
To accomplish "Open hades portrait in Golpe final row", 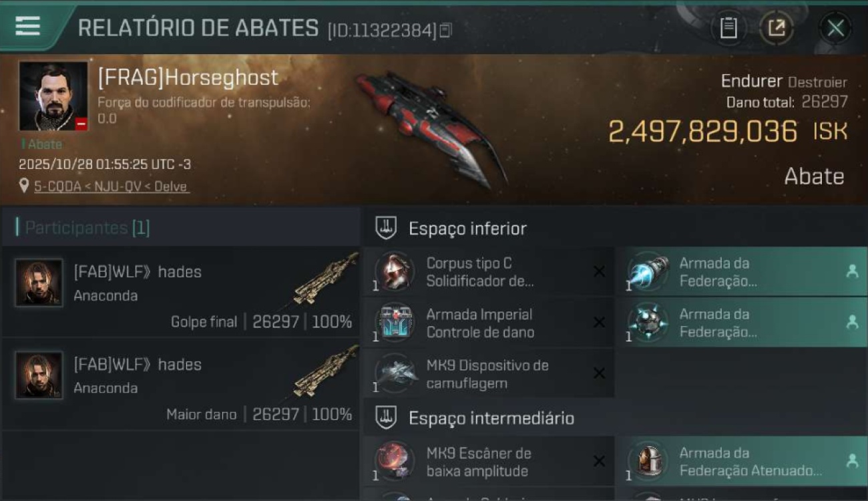I will click(x=39, y=283).
